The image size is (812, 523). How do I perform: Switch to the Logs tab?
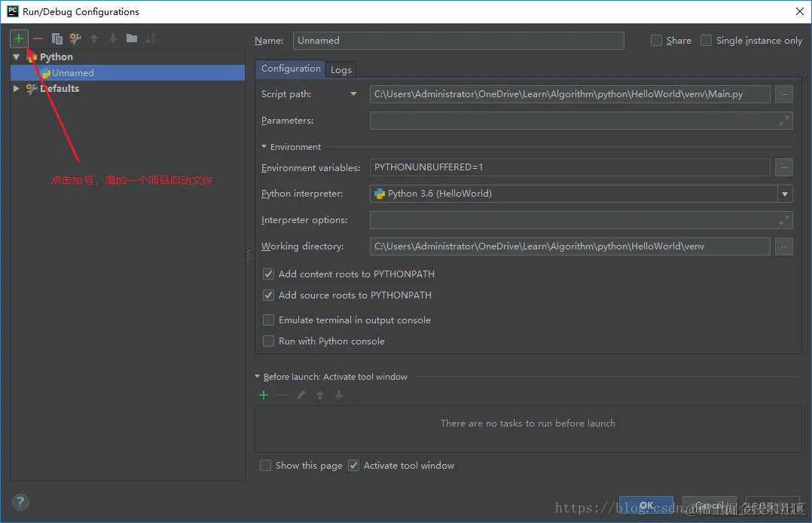click(340, 70)
